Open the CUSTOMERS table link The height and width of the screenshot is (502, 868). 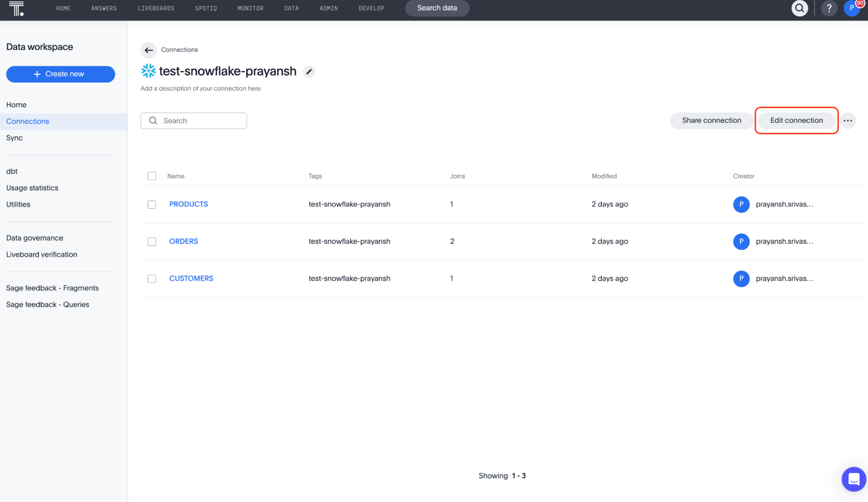pyautogui.click(x=191, y=279)
